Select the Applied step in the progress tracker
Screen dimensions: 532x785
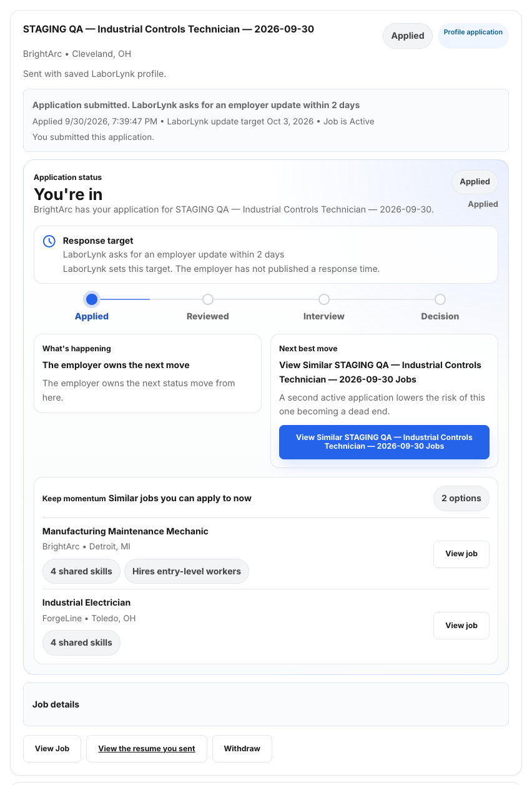tap(92, 299)
